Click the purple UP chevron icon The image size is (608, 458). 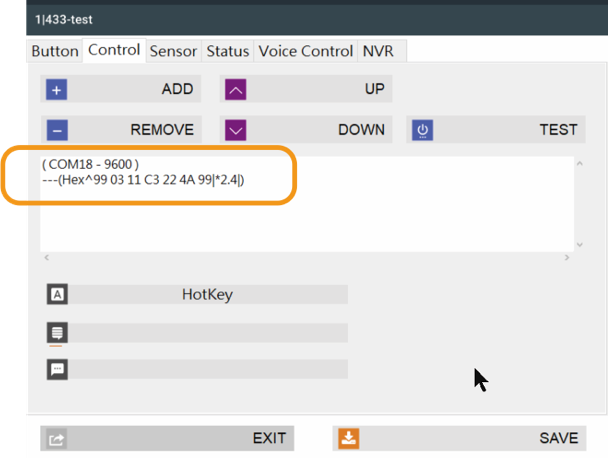pyautogui.click(x=236, y=90)
